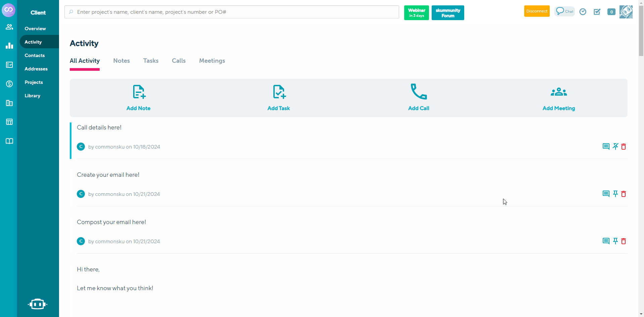
Task: Open the building icon in left sidebar
Action: pos(9,103)
